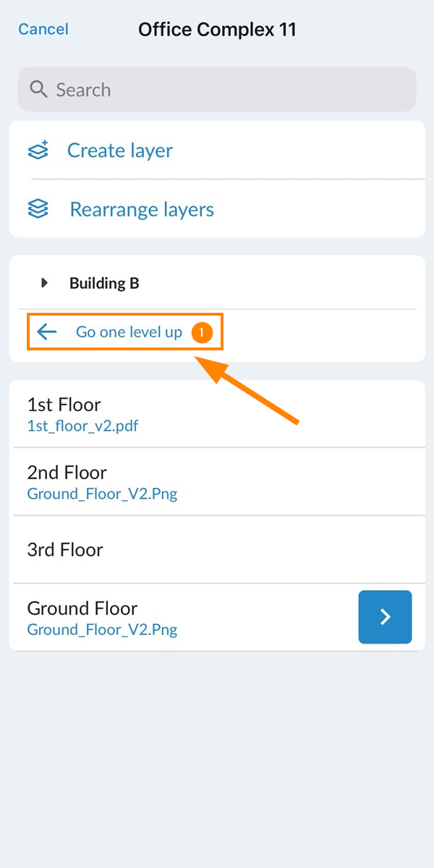The width and height of the screenshot is (434, 868).
Task: Open Ground_Floor_V2.Png under Ground Floor
Action: point(102,629)
